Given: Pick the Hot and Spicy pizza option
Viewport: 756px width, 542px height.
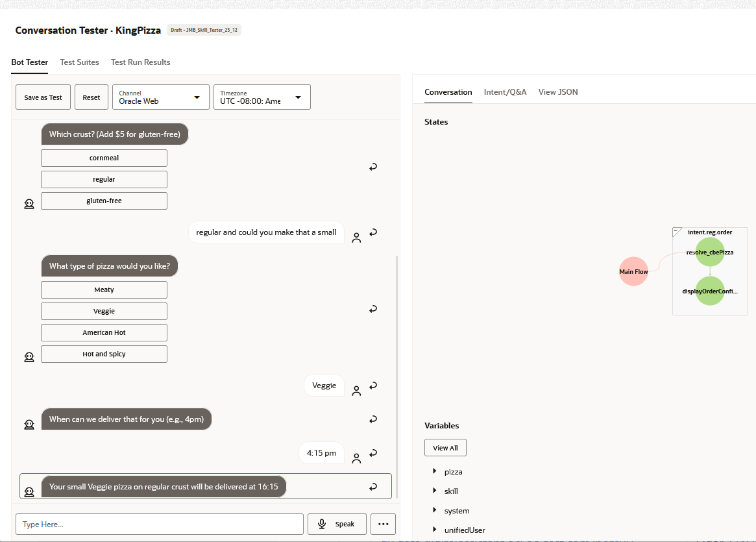Looking at the screenshot, I should (104, 354).
